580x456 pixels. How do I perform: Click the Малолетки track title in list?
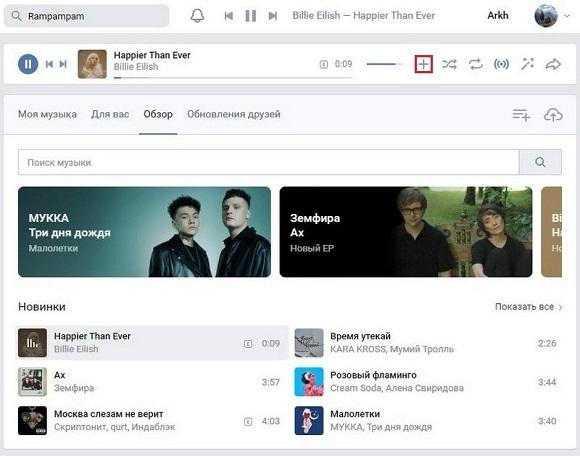pos(355,414)
